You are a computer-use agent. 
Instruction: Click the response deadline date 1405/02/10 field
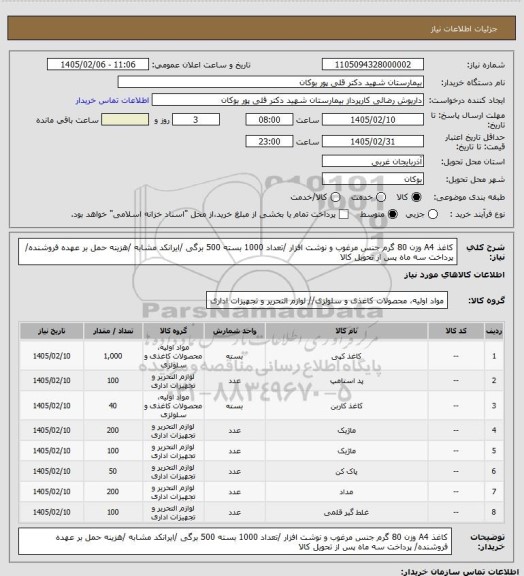click(x=373, y=120)
